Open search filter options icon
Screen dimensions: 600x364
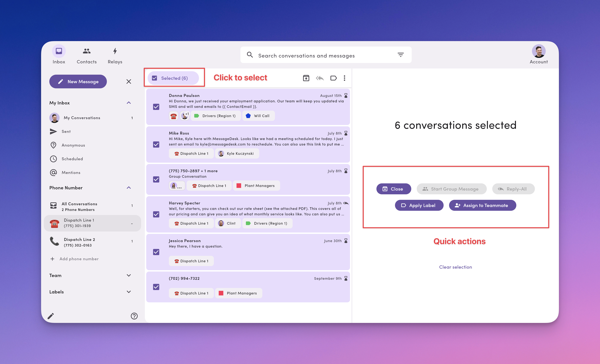401,55
